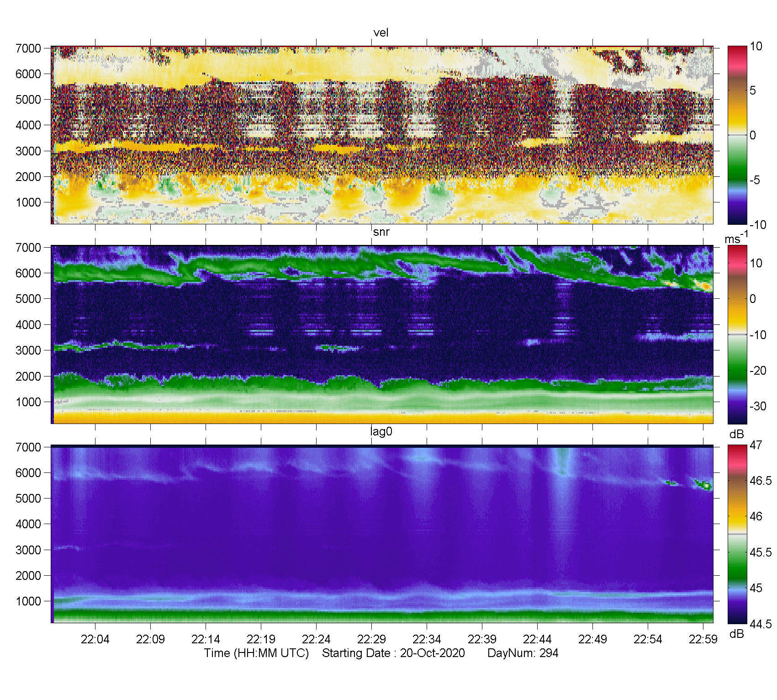777x700 pixels.
Task: Click the "Time (HH:MM UTC)" axis label
Action: click(x=256, y=653)
